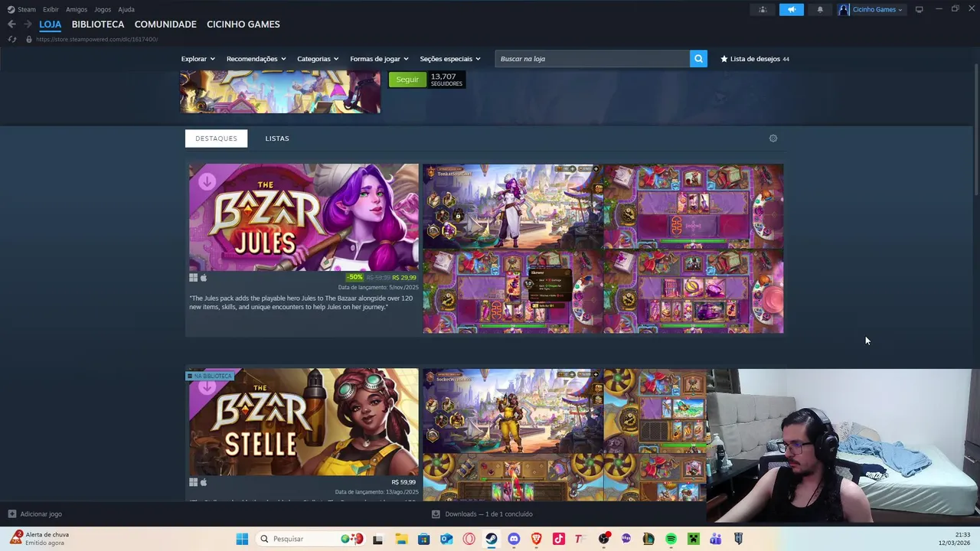The height and width of the screenshot is (551, 980).
Task: Click the back navigation arrow
Action: pyautogui.click(x=11, y=24)
